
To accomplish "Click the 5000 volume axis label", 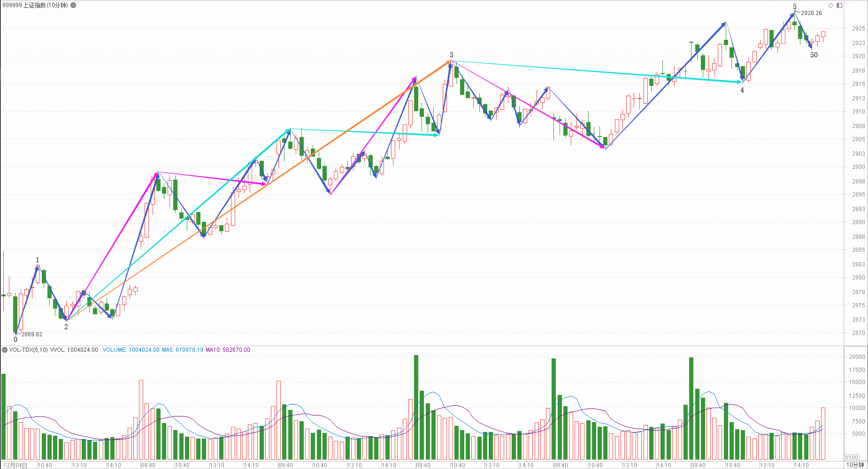I will (x=858, y=434).
